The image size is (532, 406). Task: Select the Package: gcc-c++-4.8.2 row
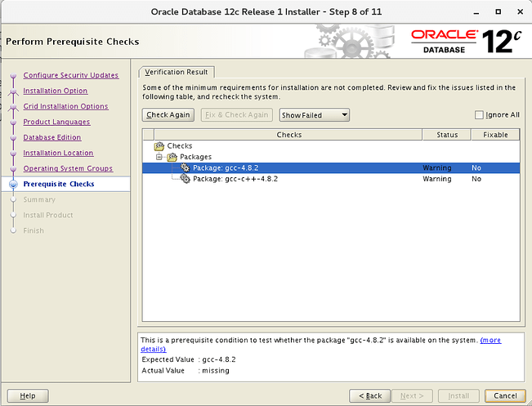click(x=331, y=179)
